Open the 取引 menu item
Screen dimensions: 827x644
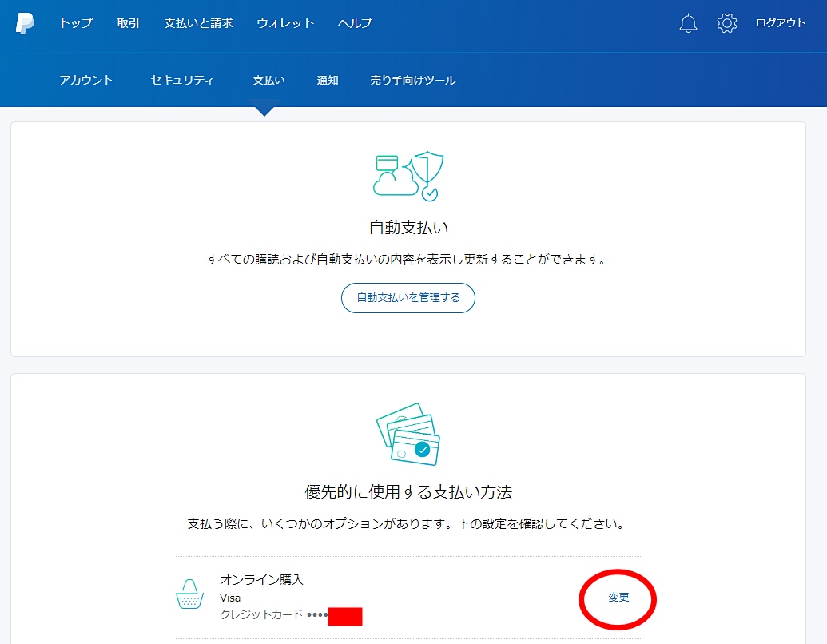tap(128, 23)
